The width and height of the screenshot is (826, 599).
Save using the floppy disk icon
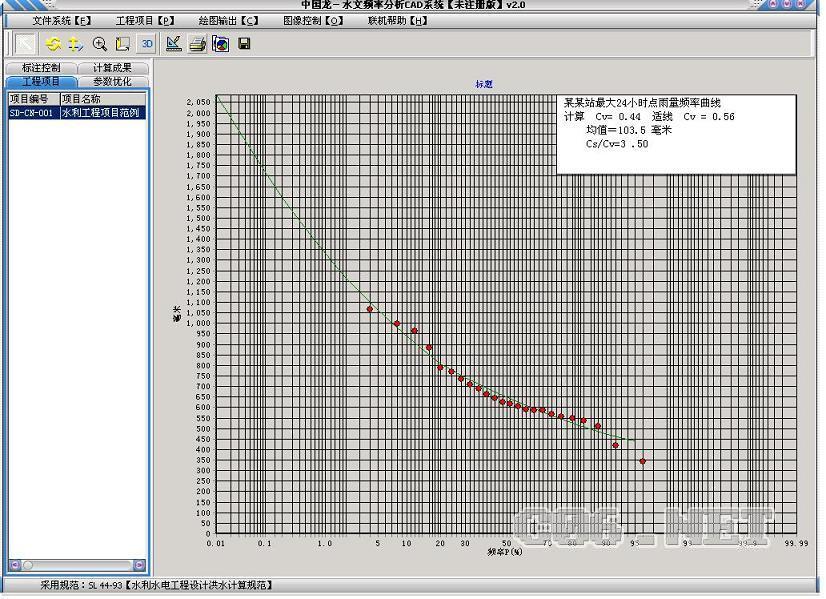244,43
